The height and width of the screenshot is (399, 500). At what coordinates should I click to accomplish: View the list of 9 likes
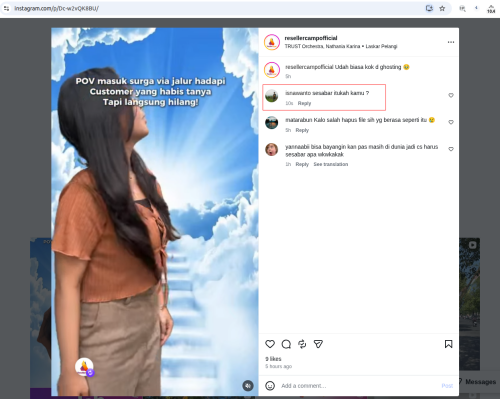click(x=273, y=359)
